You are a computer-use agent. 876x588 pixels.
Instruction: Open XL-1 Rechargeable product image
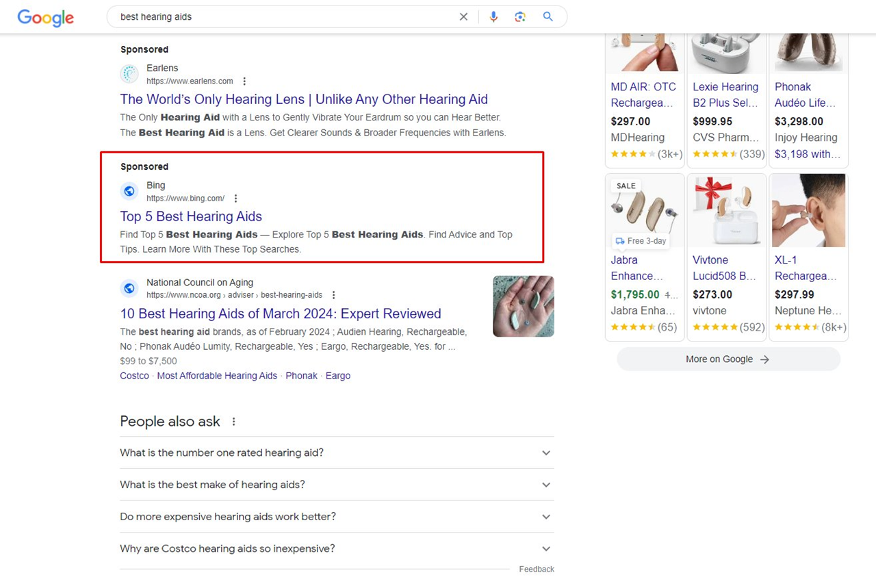tap(809, 210)
